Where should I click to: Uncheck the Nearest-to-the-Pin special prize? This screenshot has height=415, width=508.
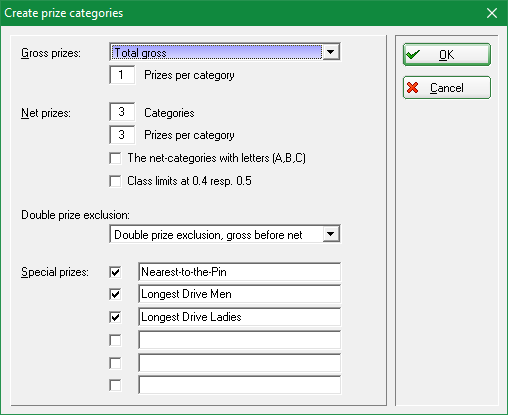point(115,272)
